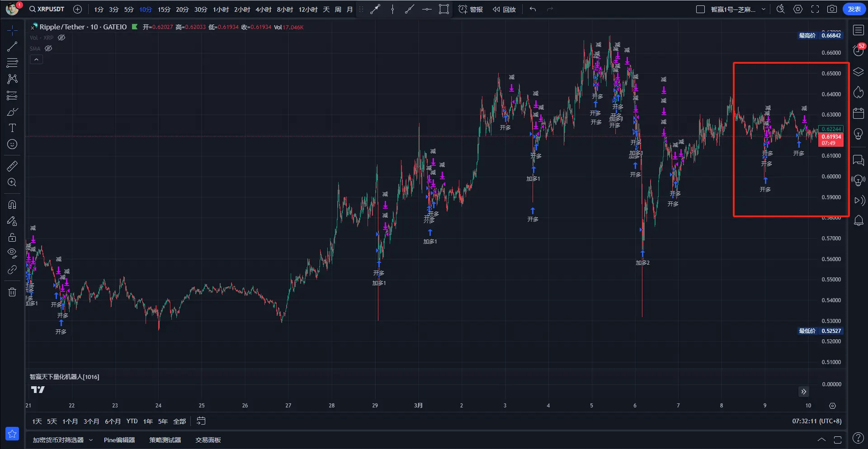
Task: Collapse the indicator legend chevron
Action: (x=36, y=59)
